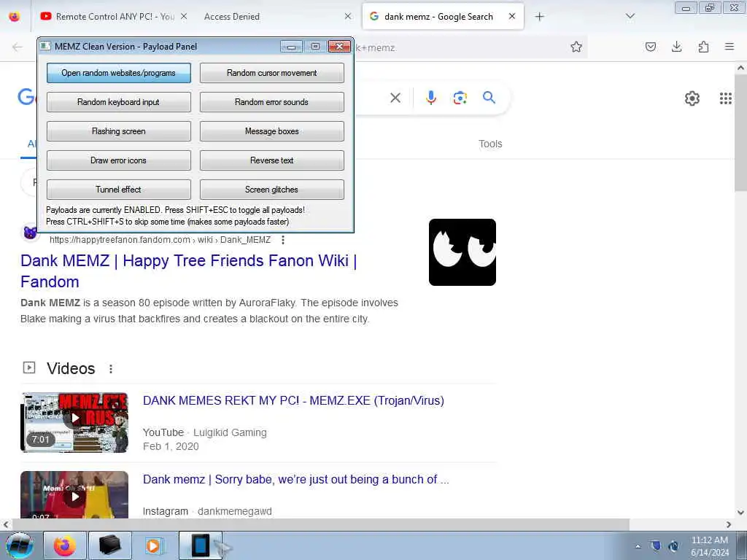This screenshot has width=747, height=560.
Task: Click the happytreefanon.fandom.com URL text
Action: click(160, 240)
